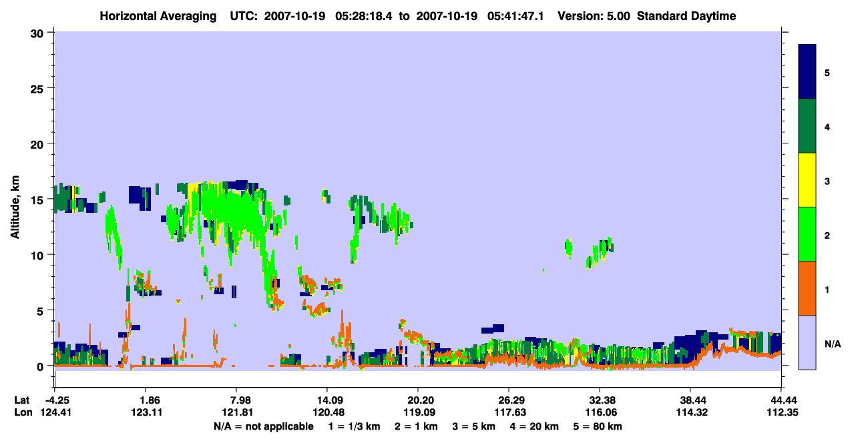
Task: Click the 'N/A = not applicable' legend note
Action: (263, 426)
